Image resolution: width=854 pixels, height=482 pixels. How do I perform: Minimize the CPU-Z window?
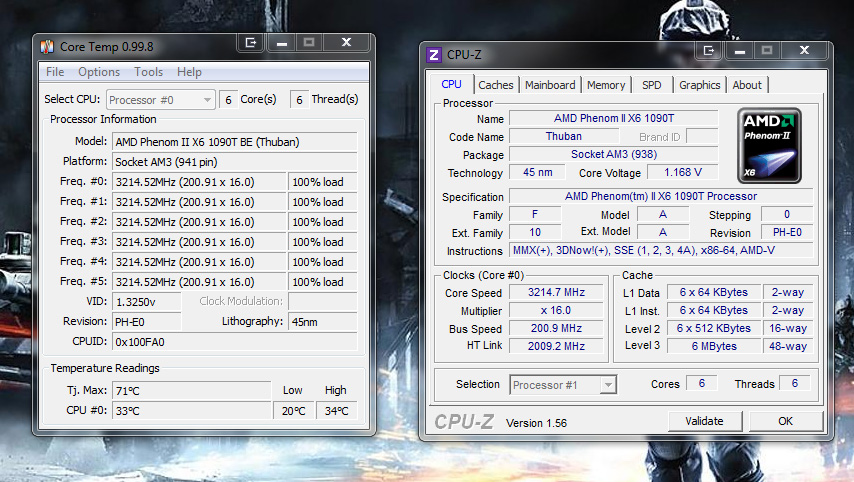pos(740,50)
